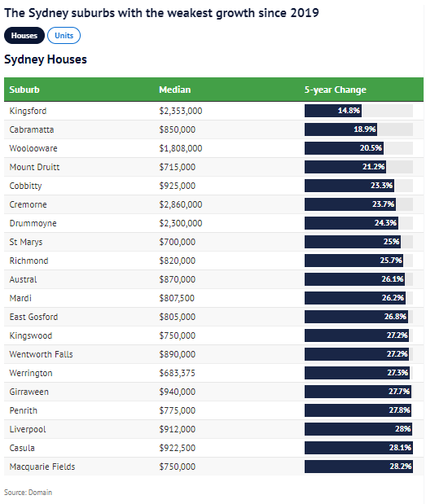Screen dimensions: 426x504
Task: Switch to the Units tab
Action: (64, 35)
